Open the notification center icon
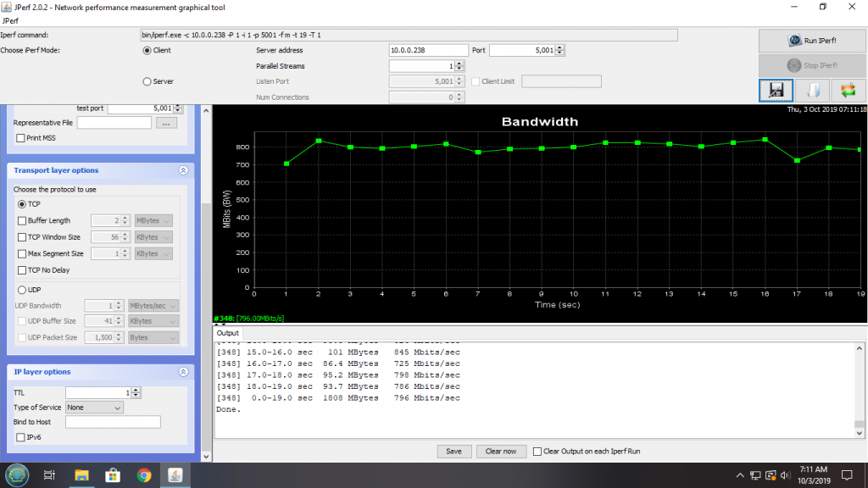 [847, 475]
